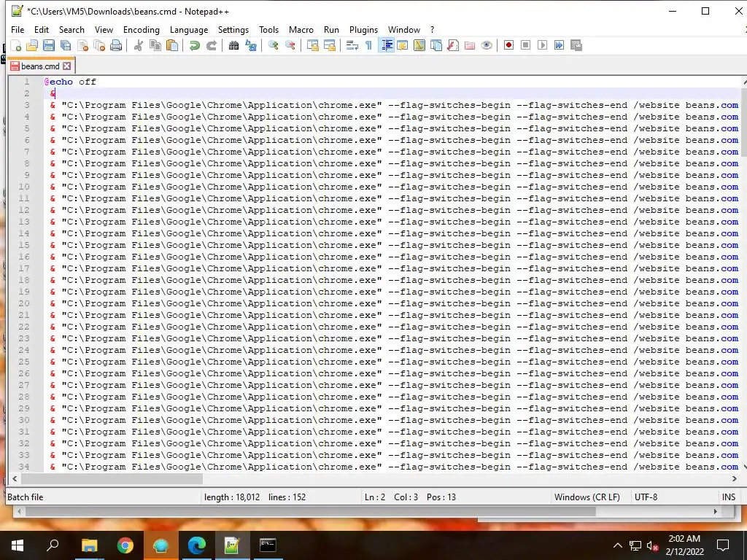Image resolution: width=747 pixels, height=560 pixels.
Task: Open Microsoft Edge from the taskbar
Action: [x=196, y=545]
